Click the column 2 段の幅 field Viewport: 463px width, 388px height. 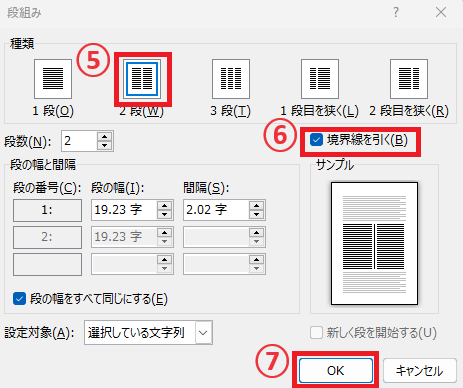coord(124,237)
